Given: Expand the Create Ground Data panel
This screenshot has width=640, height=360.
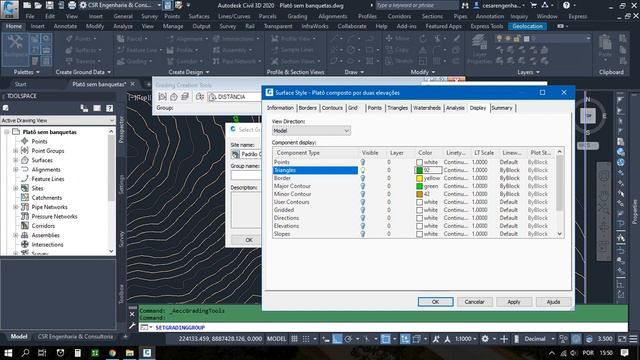Looking at the screenshot, I should tap(83, 72).
